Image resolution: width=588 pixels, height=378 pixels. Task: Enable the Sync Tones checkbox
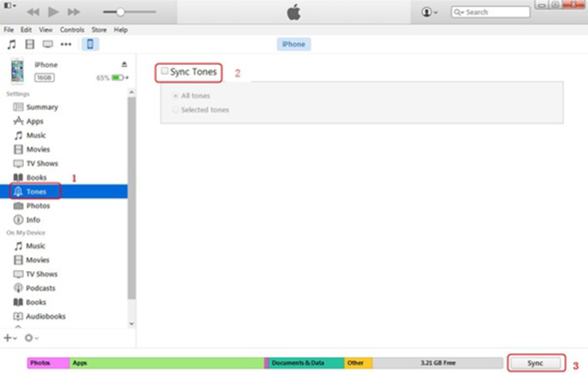[164, 71]
